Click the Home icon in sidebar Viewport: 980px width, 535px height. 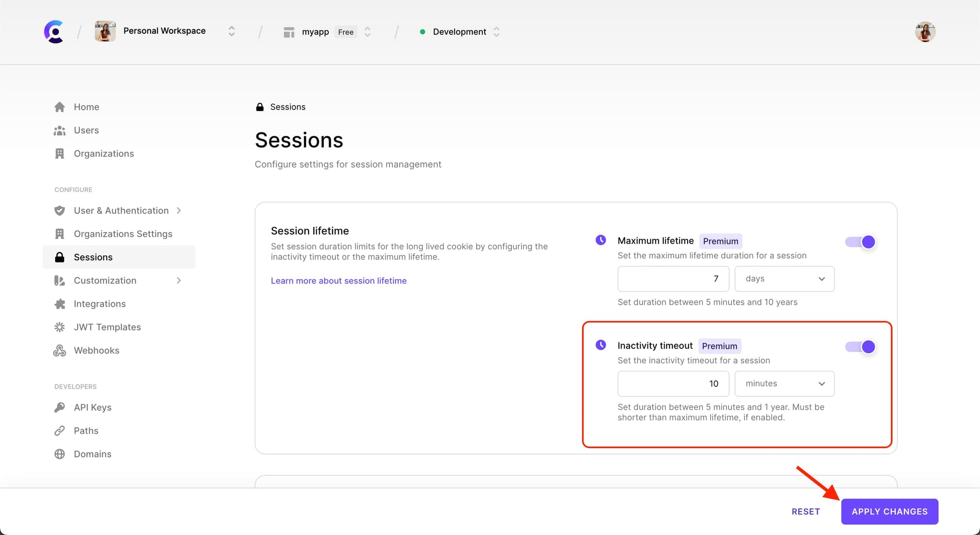click(59, 107)
